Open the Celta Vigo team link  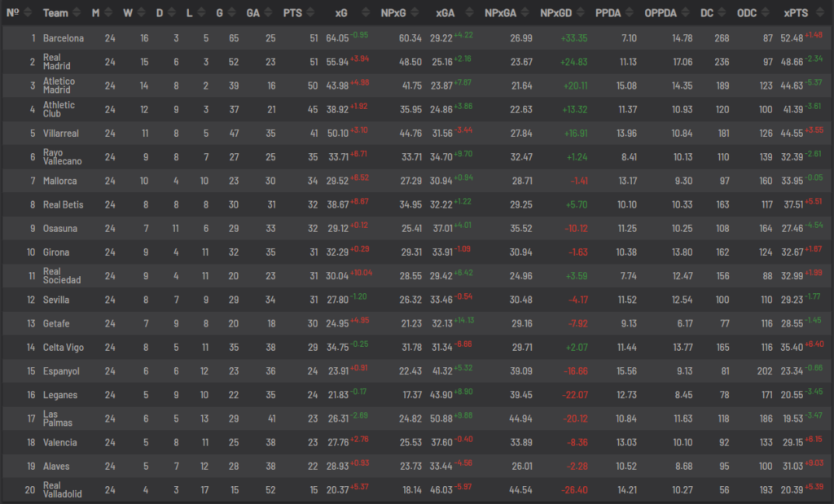(64, 348)
